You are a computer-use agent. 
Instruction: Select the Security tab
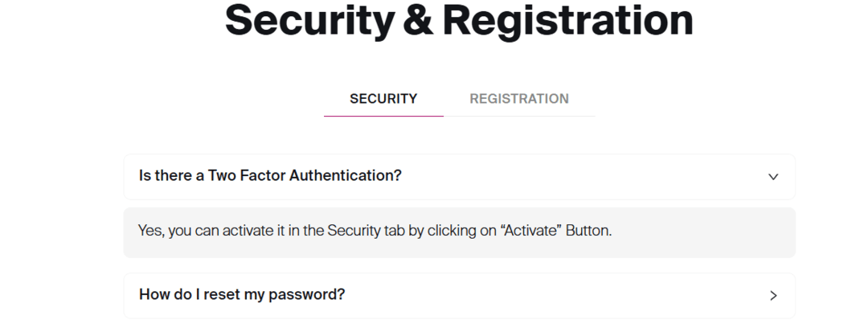tap(383, 99)
